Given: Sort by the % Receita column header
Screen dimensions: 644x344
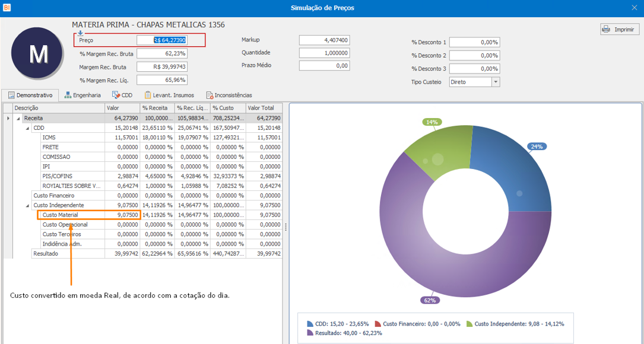Looking at the screenshot, I should pyautogui.click(x=158, y=108).
